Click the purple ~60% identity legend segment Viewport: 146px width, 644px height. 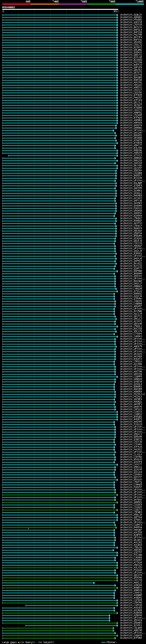(x=73, y=4)
